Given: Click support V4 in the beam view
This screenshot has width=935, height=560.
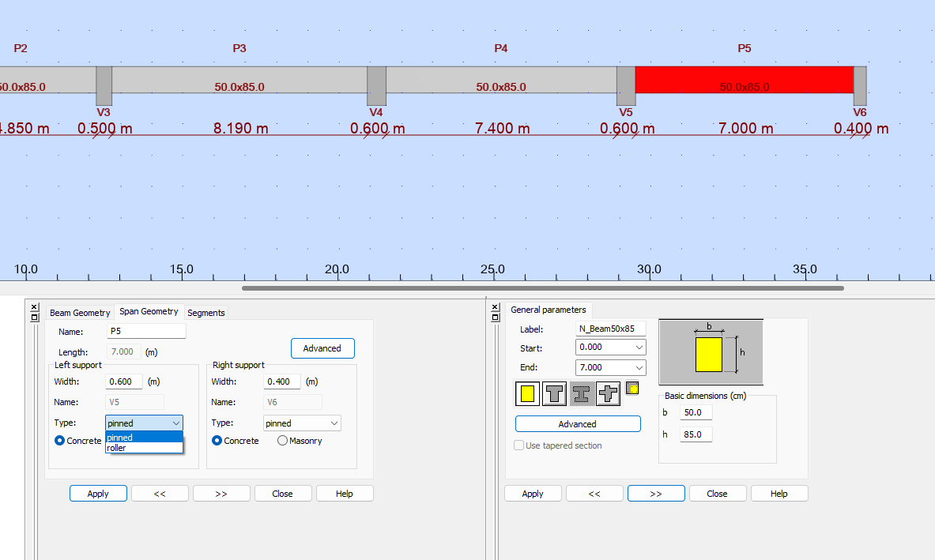Looking at the screenshot, I should coord(376,86).
